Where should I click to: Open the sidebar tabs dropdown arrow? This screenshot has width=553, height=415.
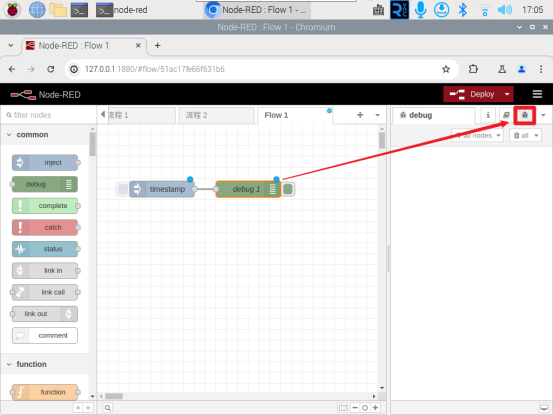pyautogui.click(x=543, y=115)
